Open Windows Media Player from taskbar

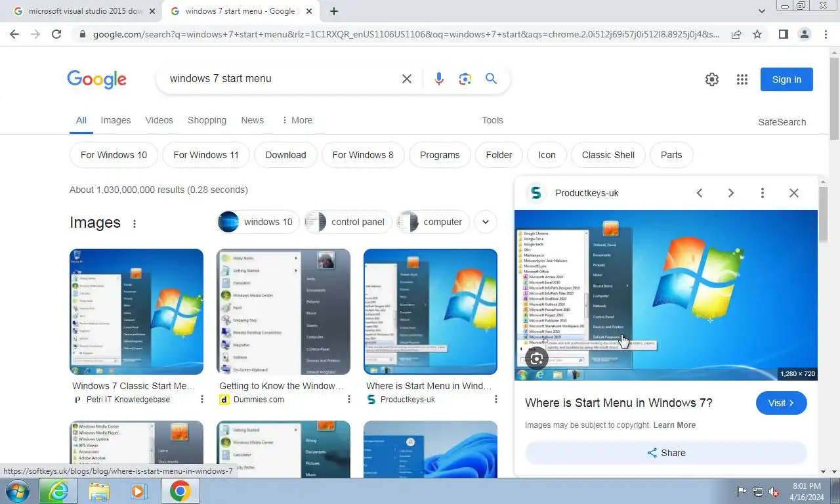(138, 492)
